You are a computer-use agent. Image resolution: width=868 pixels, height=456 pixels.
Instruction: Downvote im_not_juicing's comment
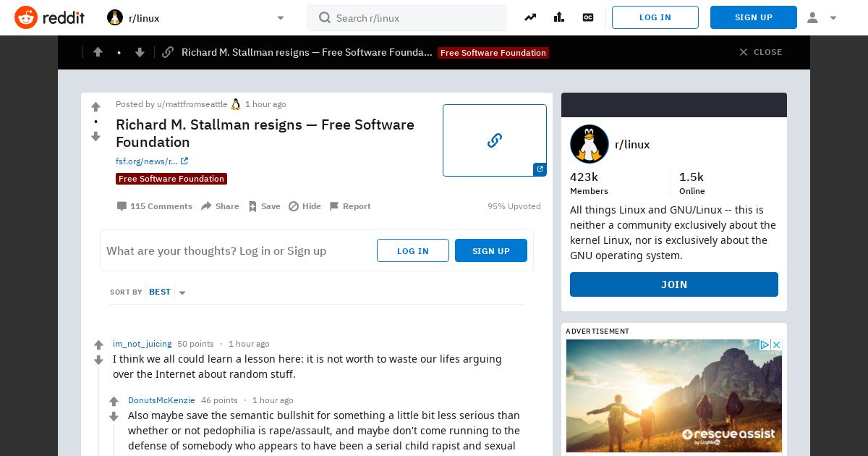click(98, 360)
